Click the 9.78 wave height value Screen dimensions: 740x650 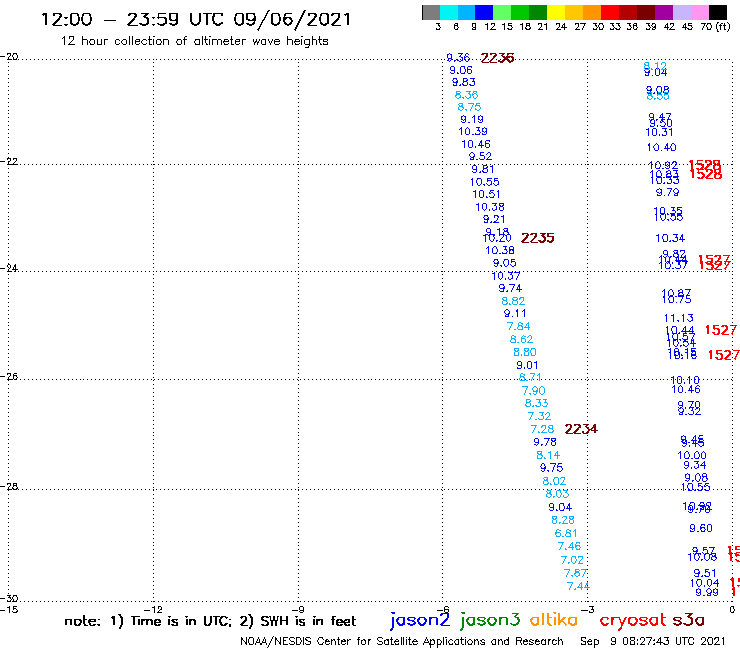pos(545,442)
